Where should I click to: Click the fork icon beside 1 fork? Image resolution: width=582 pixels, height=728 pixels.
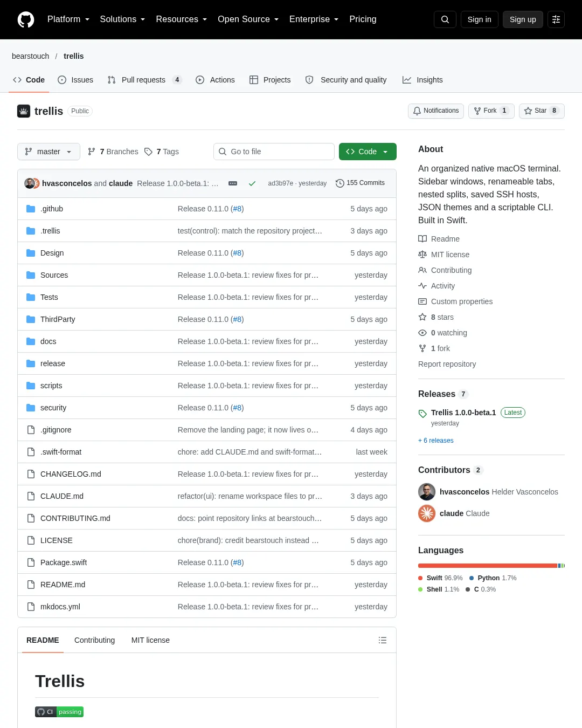point(422,348)
